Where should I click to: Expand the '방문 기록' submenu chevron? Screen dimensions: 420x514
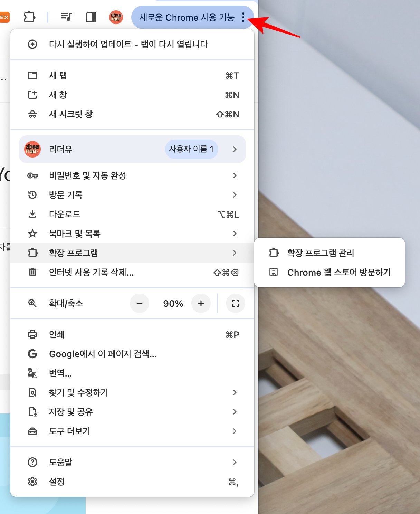click(x=235, y=195)
